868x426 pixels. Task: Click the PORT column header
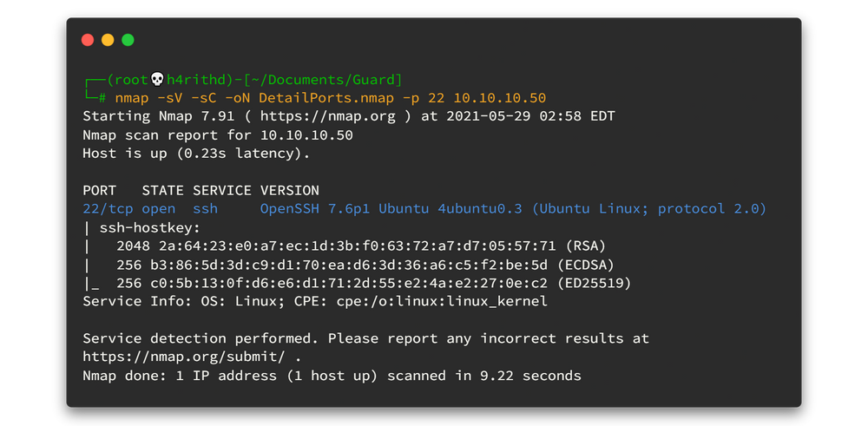[x=99, y=190]
